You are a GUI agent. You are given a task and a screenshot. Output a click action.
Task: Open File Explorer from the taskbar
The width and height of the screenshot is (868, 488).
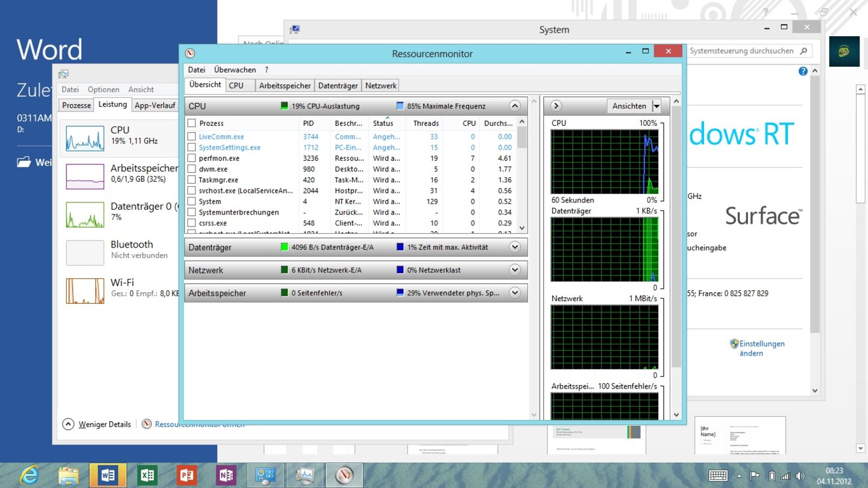coord(69,475)
